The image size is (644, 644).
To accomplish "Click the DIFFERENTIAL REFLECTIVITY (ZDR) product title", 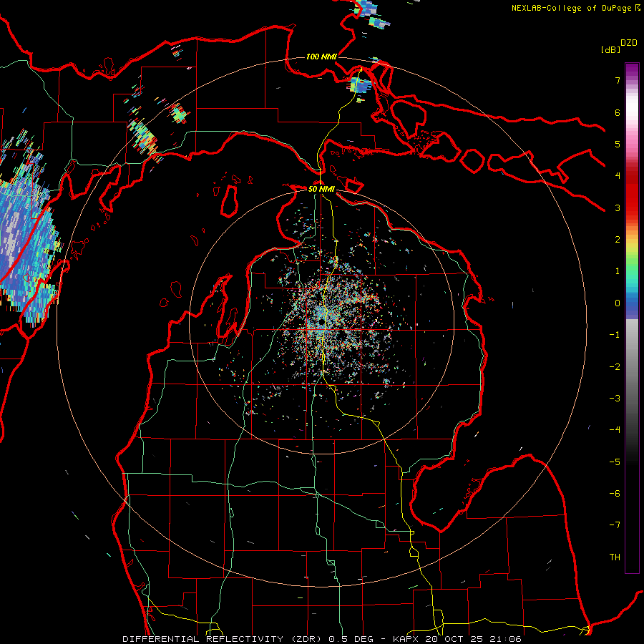I will [x=223, y=639].
